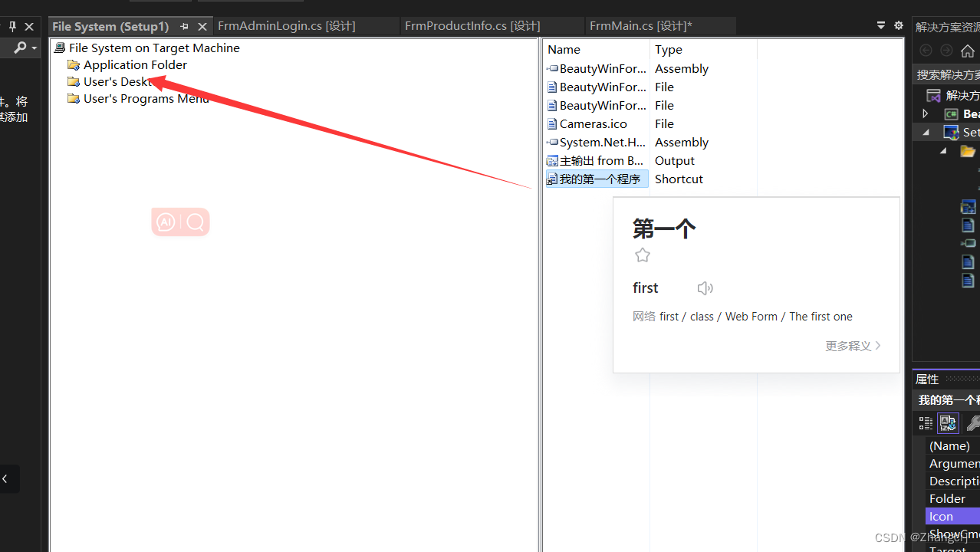The width and height of the screenshot is (980, 552).
Task: Close the File System (Setup1) tab
Action: tap(202, 26)
